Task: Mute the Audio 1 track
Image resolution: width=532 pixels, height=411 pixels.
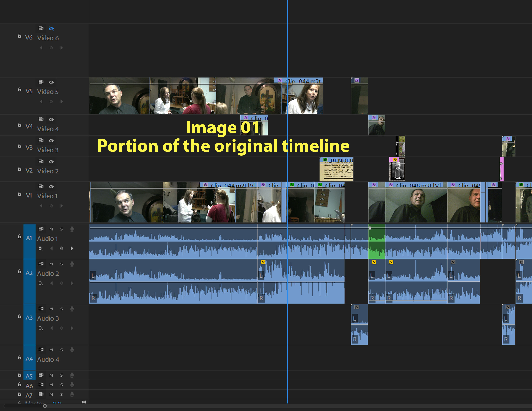Action: (x=51, y=229)
